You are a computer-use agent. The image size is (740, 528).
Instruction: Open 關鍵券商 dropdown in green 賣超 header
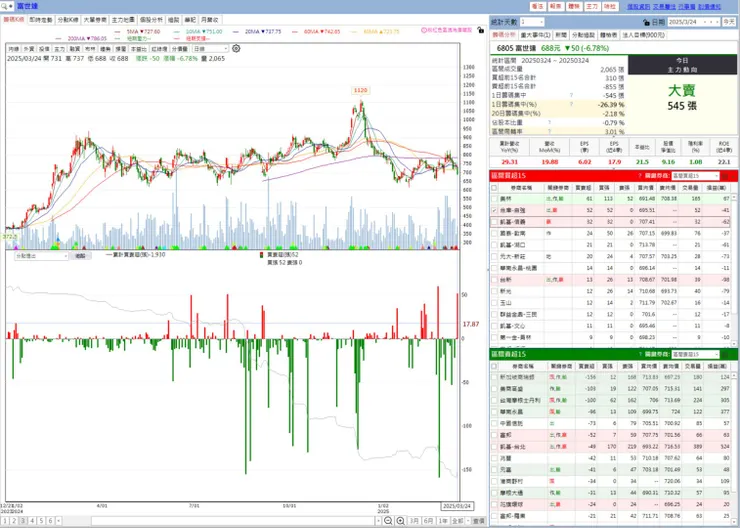pos(695,354)
